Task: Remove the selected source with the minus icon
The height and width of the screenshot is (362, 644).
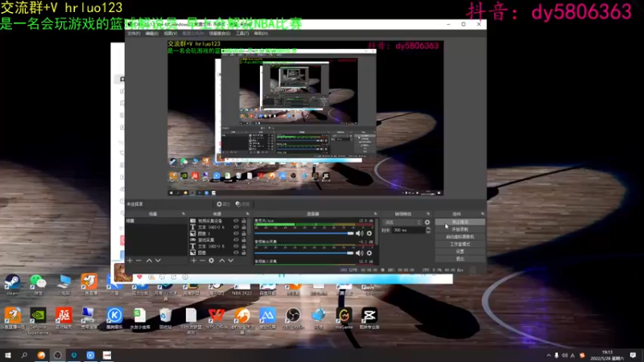Action: point(202,261)
